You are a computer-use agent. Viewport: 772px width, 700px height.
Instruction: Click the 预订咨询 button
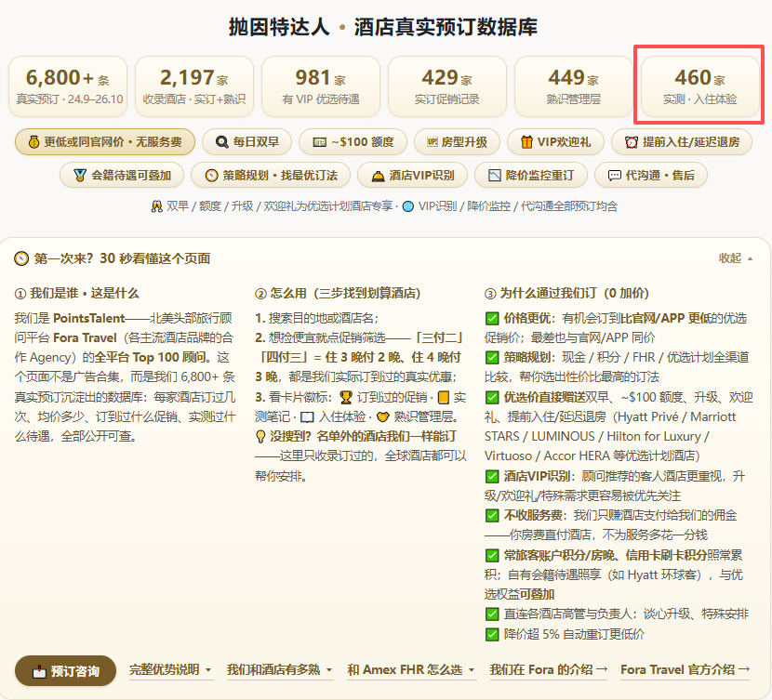coord(65,671)
